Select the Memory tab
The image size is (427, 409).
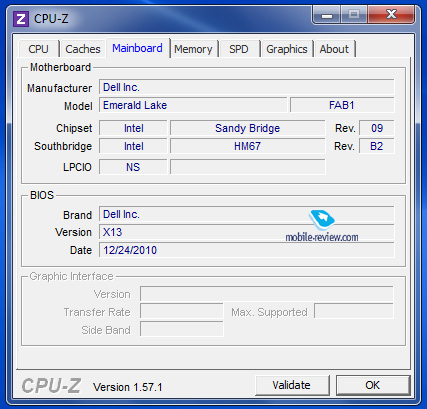click(193, 49)
